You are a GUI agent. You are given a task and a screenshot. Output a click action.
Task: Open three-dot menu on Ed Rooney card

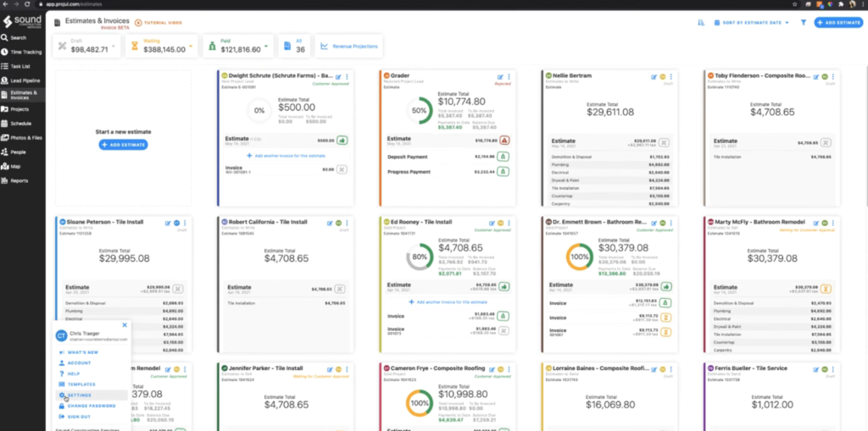tap(509, 223)
